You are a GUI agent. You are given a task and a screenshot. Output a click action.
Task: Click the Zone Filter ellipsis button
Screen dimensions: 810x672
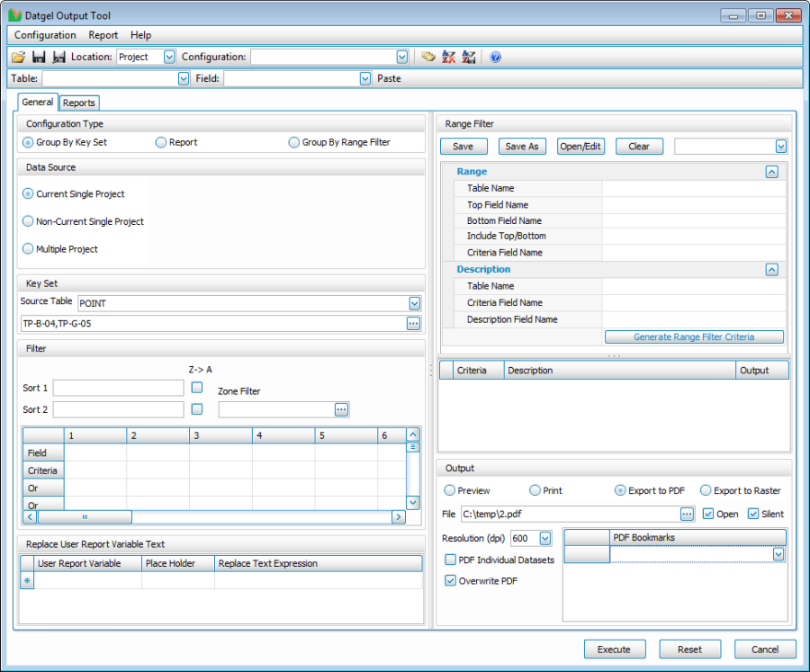point(341,409)
